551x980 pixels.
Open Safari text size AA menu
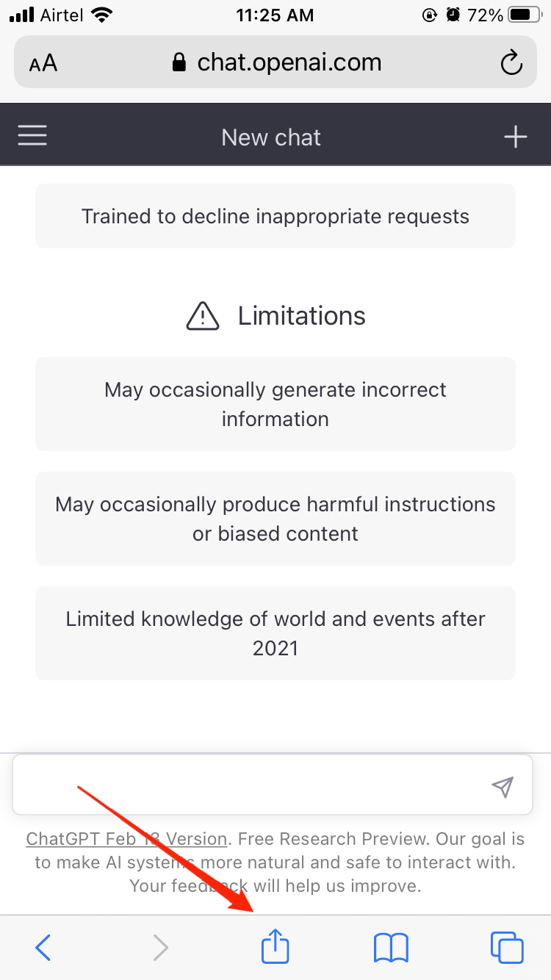point(43,63)
